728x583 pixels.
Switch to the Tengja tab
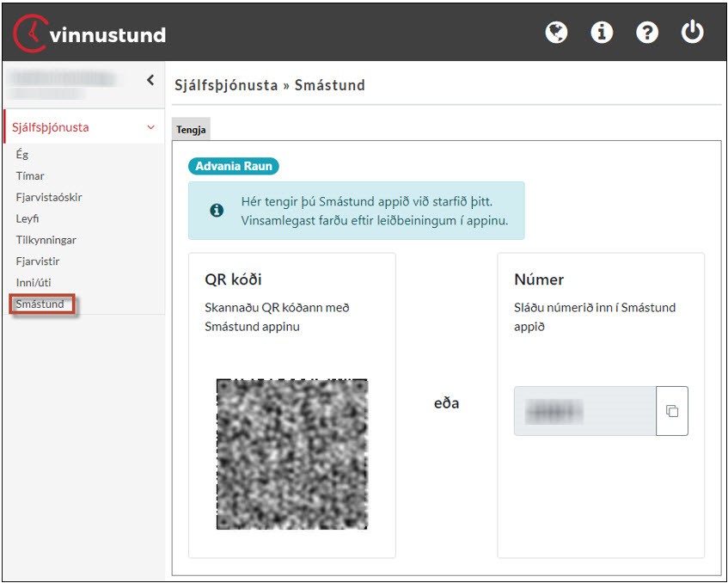(x=191, y=130)
